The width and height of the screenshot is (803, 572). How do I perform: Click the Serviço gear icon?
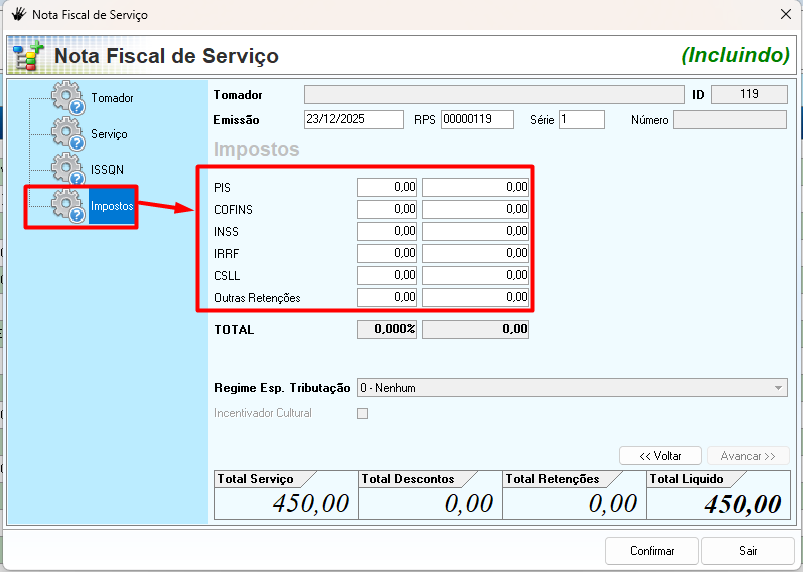[68, 133]
